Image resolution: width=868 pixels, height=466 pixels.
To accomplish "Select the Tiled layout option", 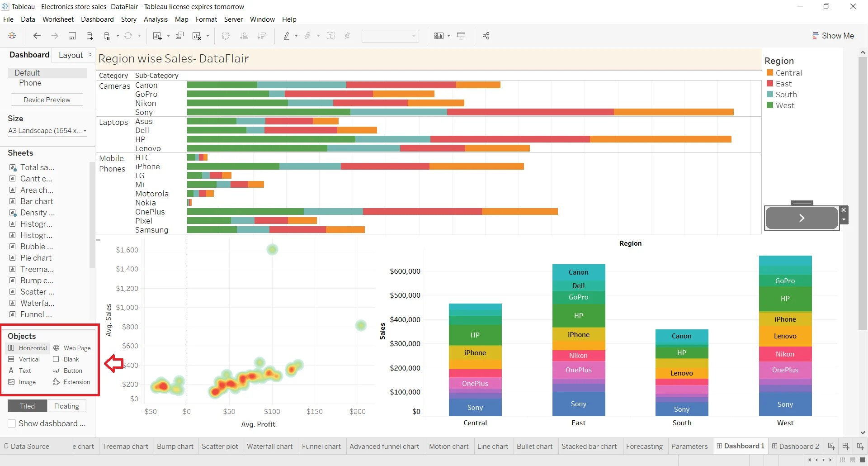I will 27,406.
